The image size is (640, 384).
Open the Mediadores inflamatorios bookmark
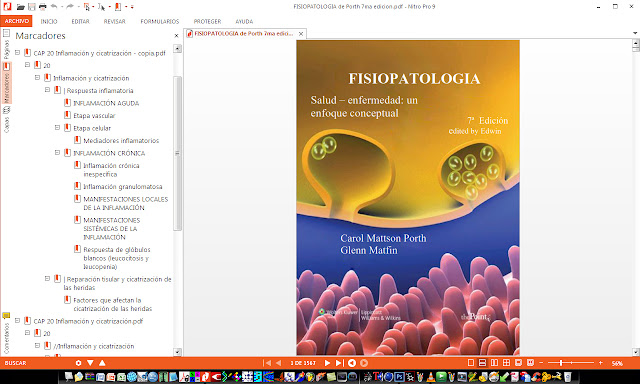coord(121,140)
